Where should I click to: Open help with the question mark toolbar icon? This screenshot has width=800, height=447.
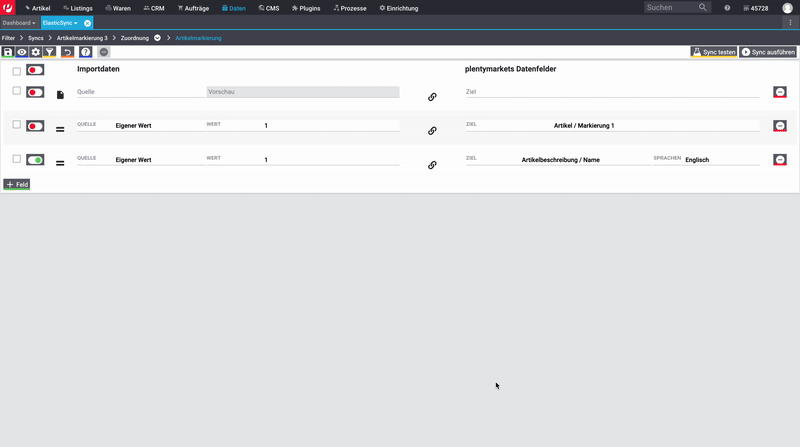coord(85,52)
